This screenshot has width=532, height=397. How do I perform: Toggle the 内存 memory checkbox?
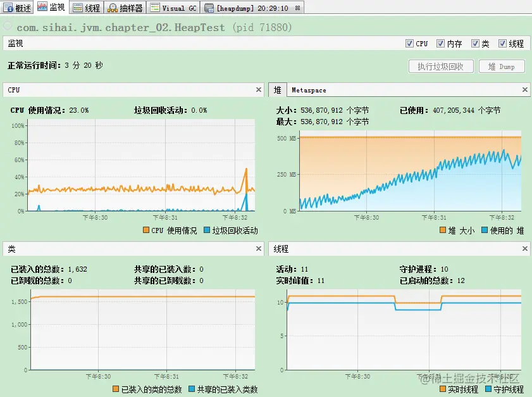point(440,44)
